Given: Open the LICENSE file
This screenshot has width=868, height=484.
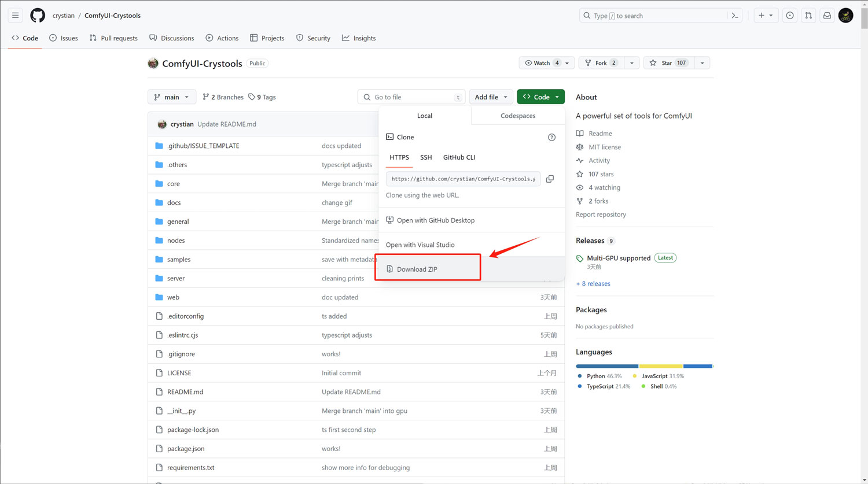Looking at the screenshot, I should pyautogui.click(x=179, y=373).
